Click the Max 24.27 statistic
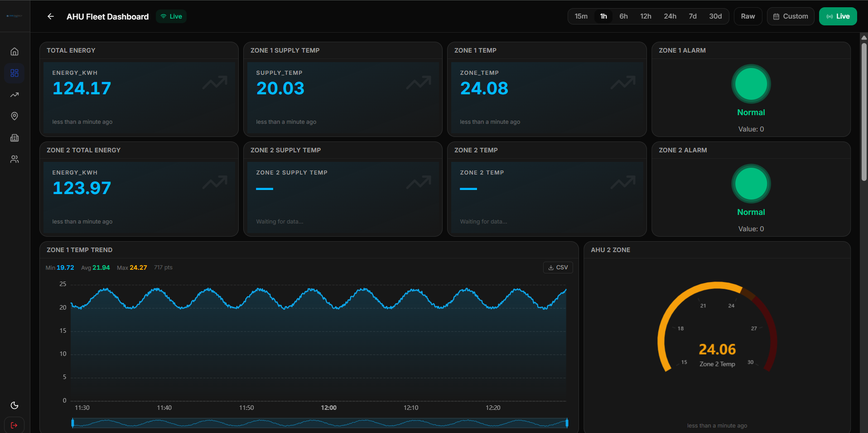This screenshot has height=433, width=868. point(132,268)
